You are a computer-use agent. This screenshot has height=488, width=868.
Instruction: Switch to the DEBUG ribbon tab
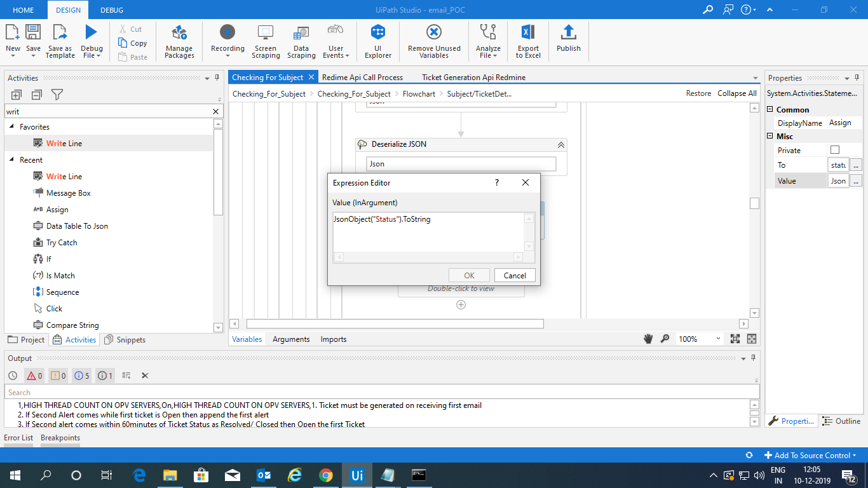point(112,10)
